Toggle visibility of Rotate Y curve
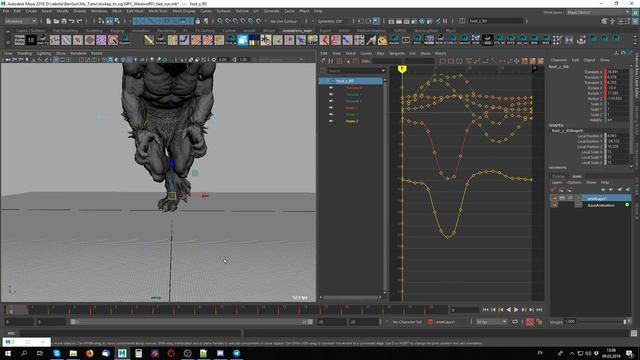 point(331,114)
